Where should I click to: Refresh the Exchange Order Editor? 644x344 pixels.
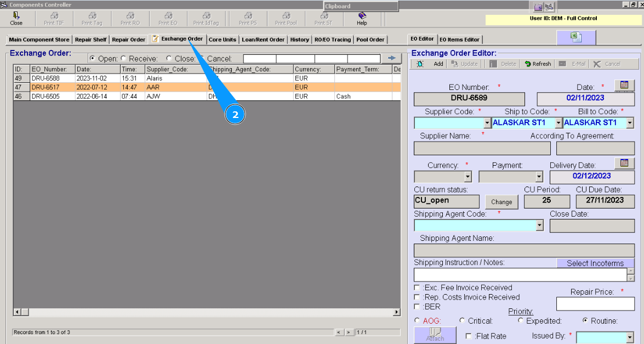click(538, 64)
